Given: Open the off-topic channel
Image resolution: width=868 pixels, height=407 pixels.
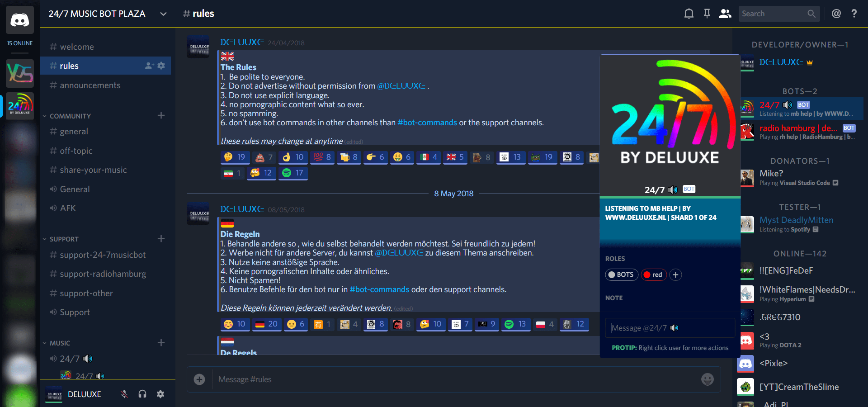Looking at the screenshot, I should [105, 151].
